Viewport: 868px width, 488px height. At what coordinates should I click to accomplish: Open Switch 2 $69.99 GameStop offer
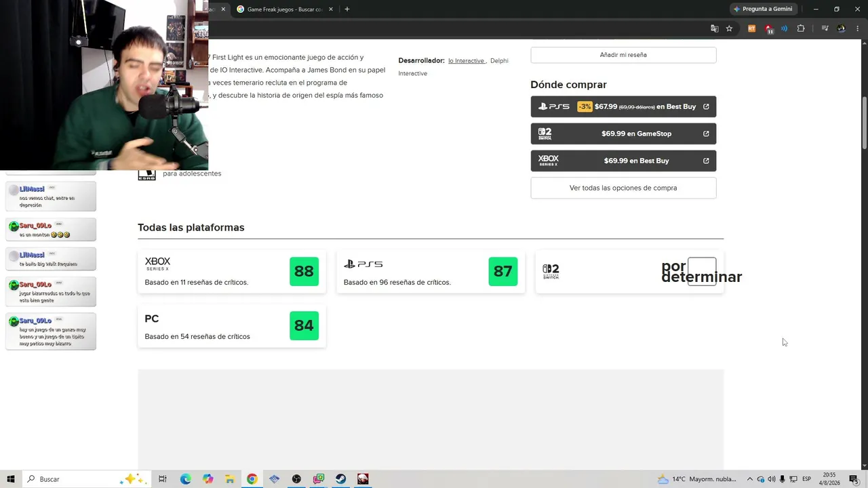(x=623, y=134)
